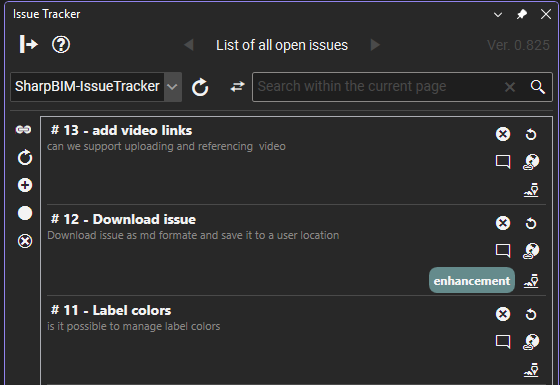Click the circled X icon in the sidebar
This screenshot has height=385, width=560.
tap(25, 241)
